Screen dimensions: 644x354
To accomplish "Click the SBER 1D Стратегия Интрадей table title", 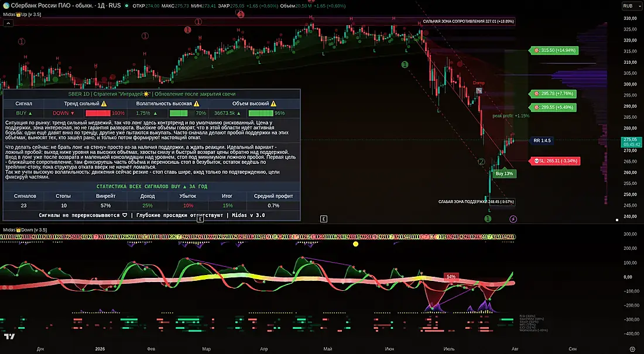I will tap(152, 94).
